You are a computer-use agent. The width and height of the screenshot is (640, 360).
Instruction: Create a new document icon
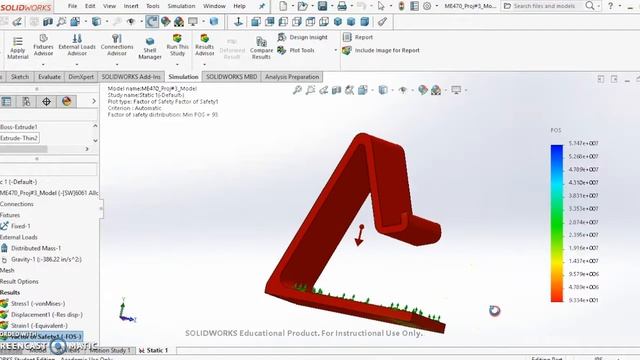pyautogui.click(x=283, y=6)
